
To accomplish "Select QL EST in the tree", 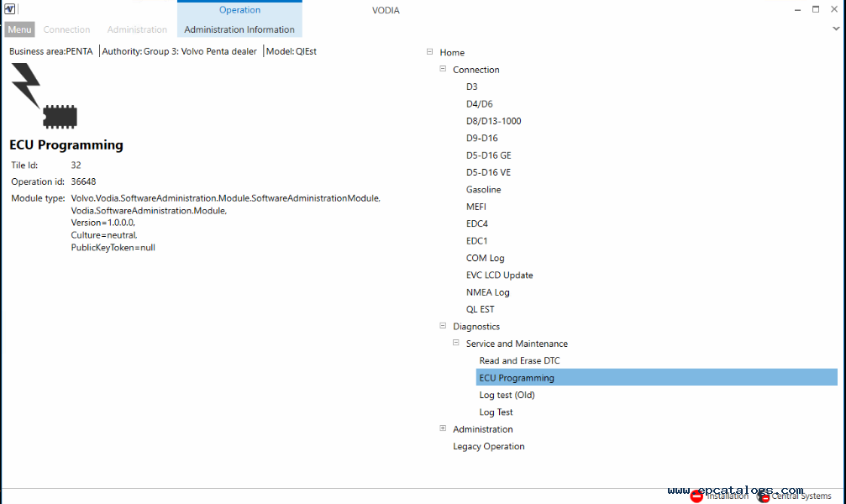I will point(481,309).
